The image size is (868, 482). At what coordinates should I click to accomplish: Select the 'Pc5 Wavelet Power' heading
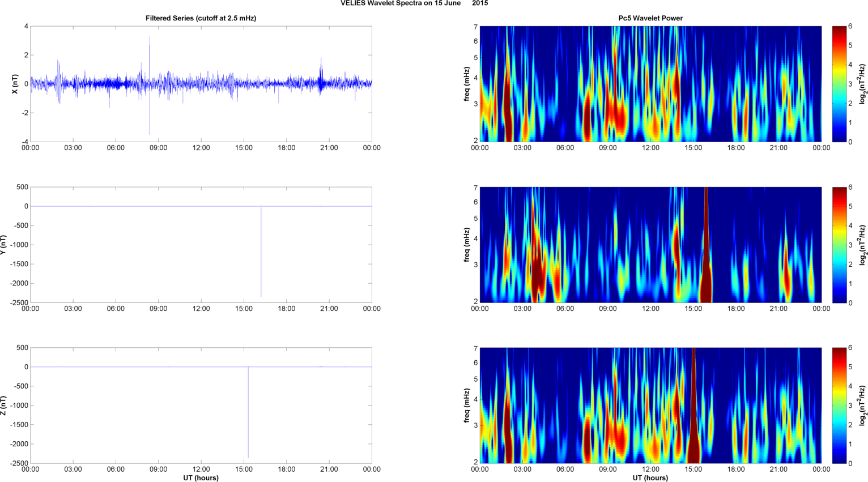click(650, 18)
